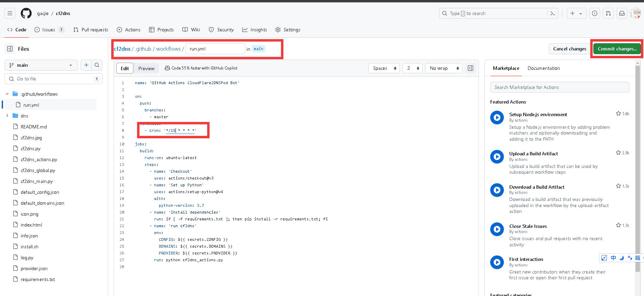The width and height of the screenshot is (644, 296).
Task: Open index.html in file tree
Action: (x=31, y=225)
